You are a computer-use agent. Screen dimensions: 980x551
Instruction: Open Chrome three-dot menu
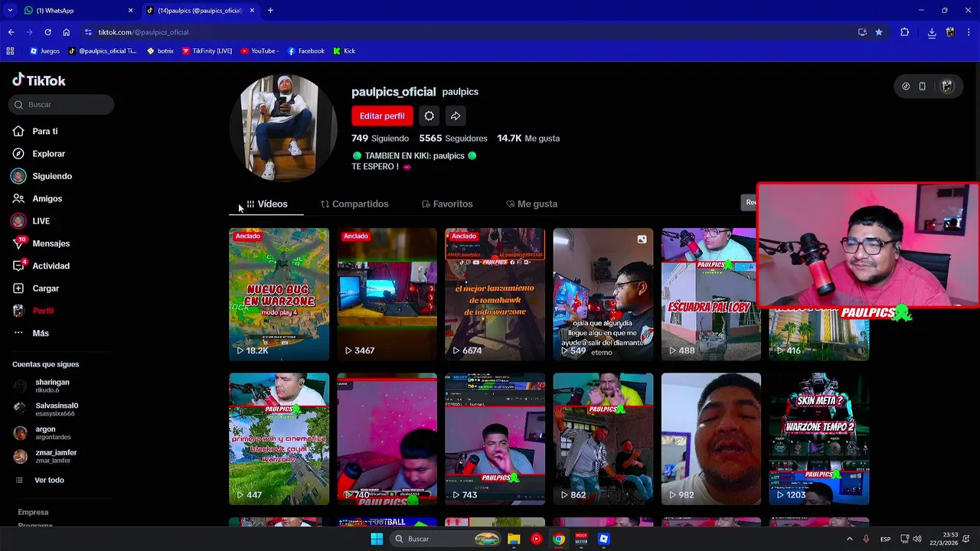[969, 32]
